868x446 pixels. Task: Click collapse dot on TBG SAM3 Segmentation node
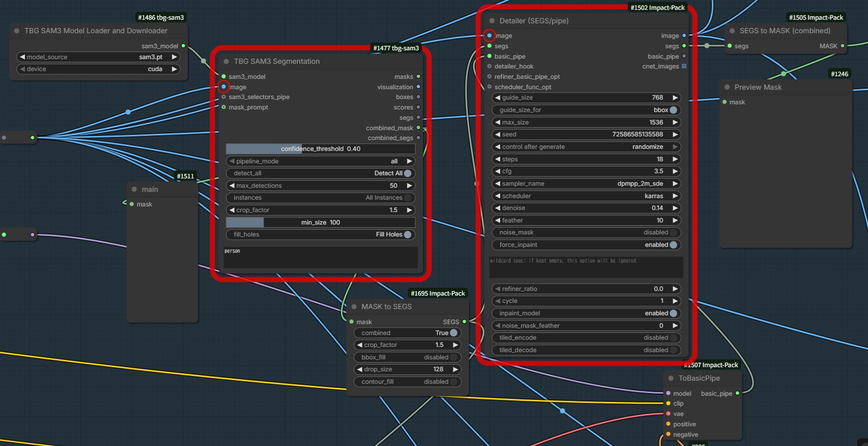point(226,62)
